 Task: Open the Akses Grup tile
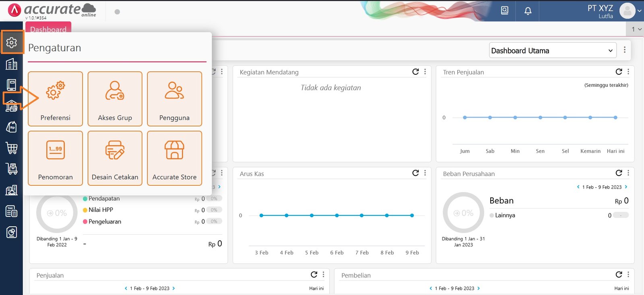click(x=115, y=99)
